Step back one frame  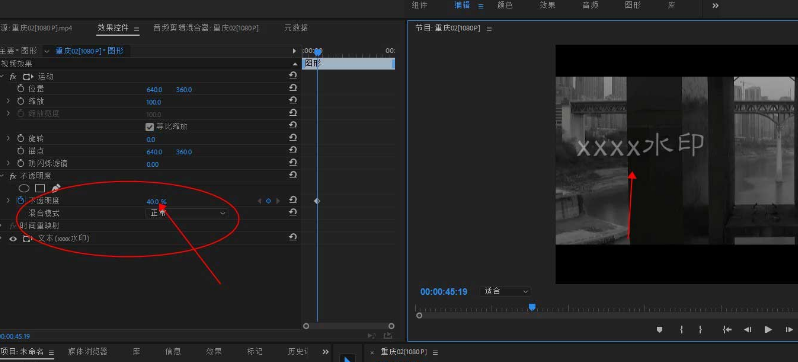pos(747,330)
